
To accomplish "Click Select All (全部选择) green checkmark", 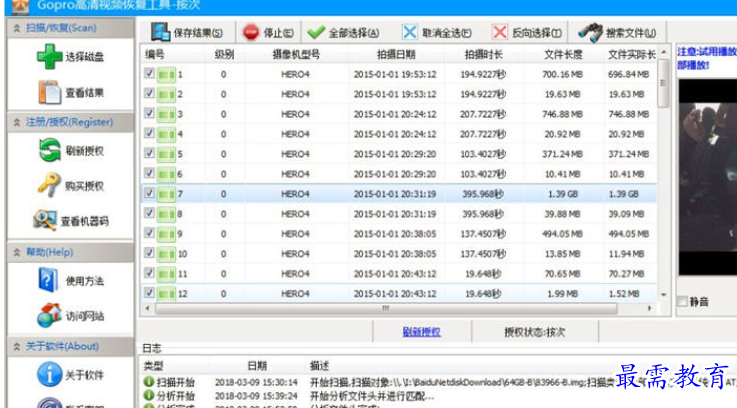I will [x=316, y=32].
